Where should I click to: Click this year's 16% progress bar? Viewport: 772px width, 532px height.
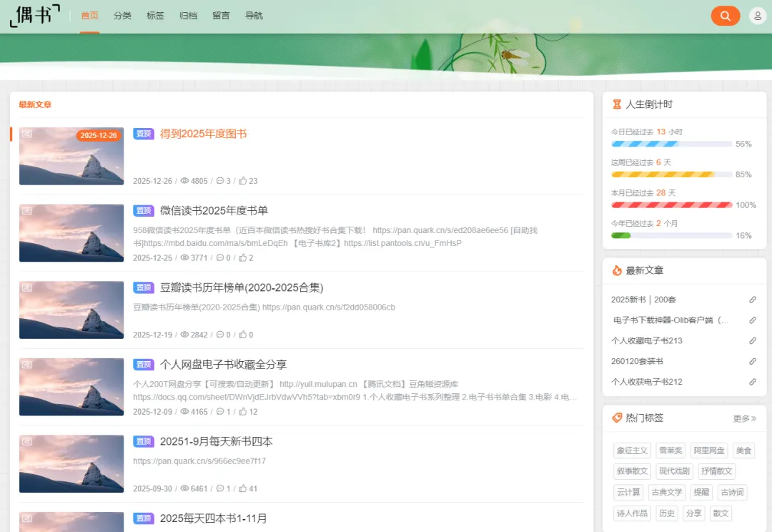pos(671,235)
